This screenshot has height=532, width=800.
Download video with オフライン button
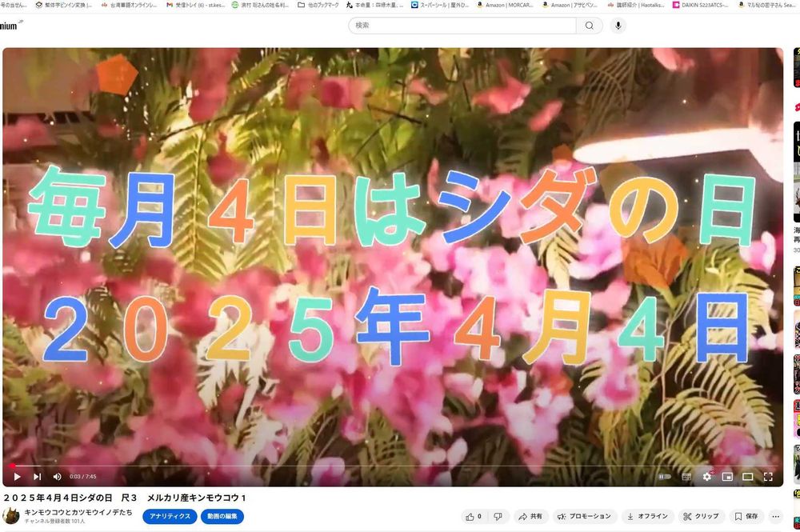(x=646, y=517)
